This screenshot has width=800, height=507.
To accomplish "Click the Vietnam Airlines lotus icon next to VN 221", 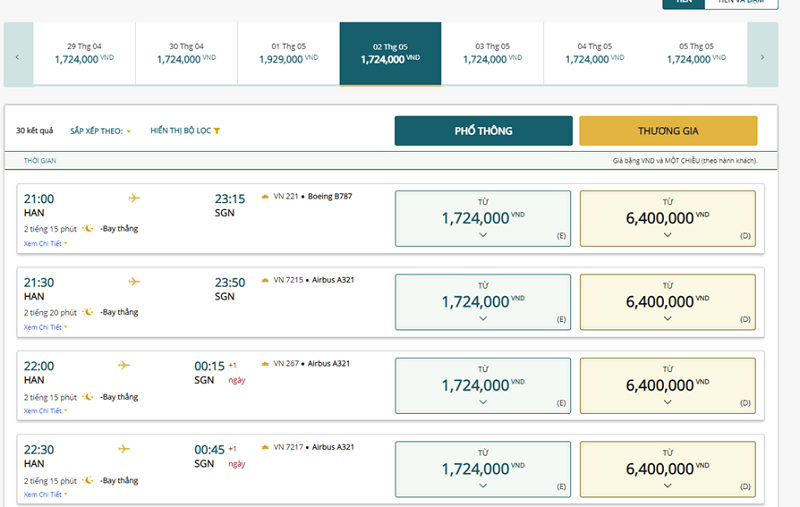I will tap(265, 196).
